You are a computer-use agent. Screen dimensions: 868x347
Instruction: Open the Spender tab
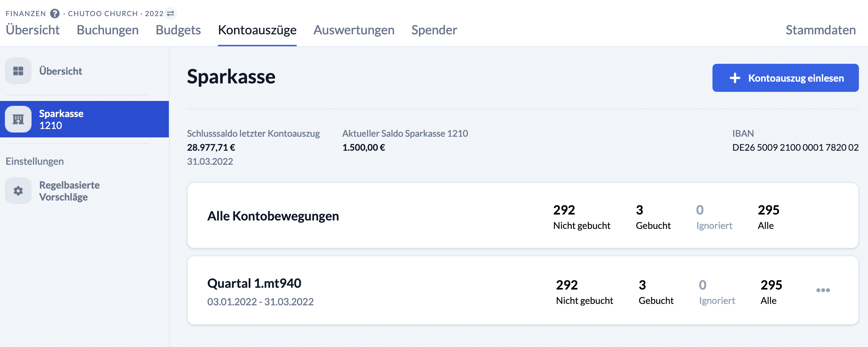point(434,30)
